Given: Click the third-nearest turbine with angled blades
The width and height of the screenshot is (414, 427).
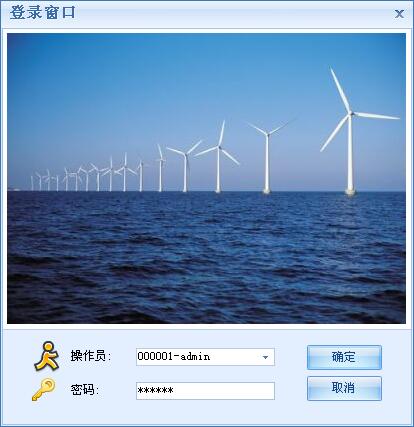Looking at the screenshot, I should click(218, 157).
